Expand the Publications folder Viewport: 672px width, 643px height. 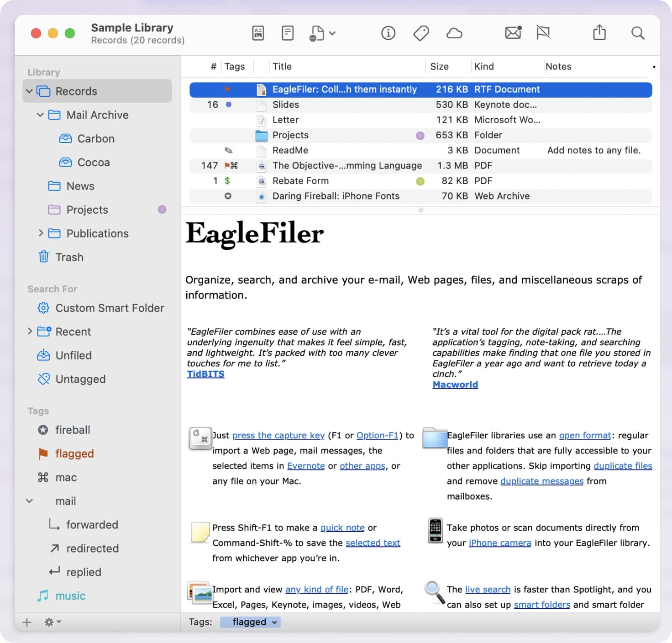[x=40, y=233]
